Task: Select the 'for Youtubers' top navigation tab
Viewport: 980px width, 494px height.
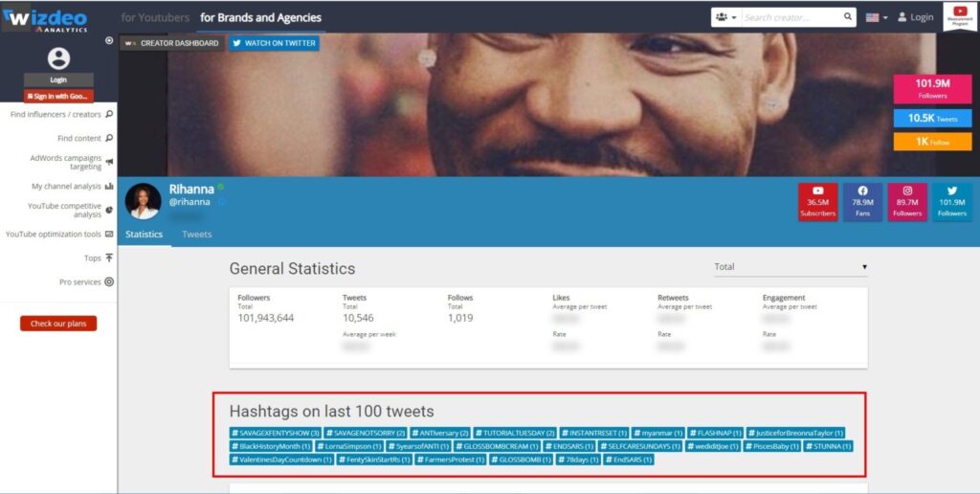Action: (155, 17)
